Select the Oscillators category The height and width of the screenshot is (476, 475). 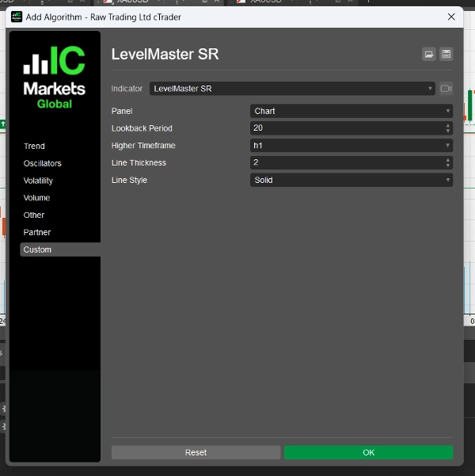pos(43,163)
